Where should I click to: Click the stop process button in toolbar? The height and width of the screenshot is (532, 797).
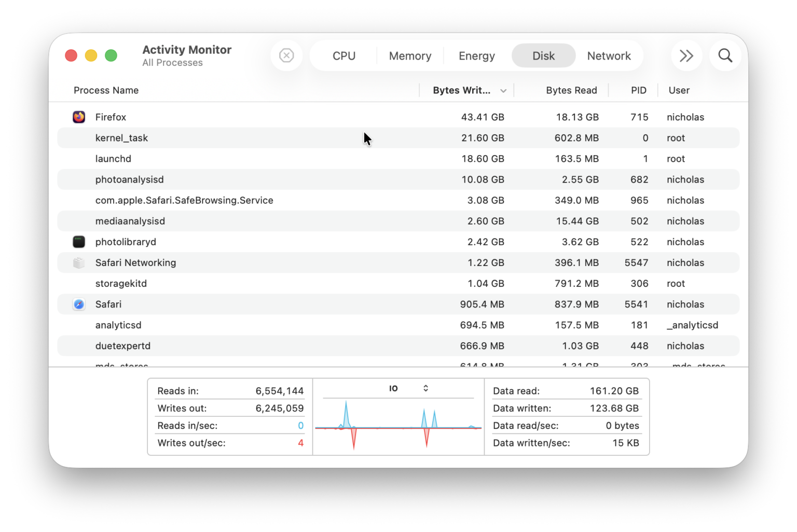click(x=286, y=55)
